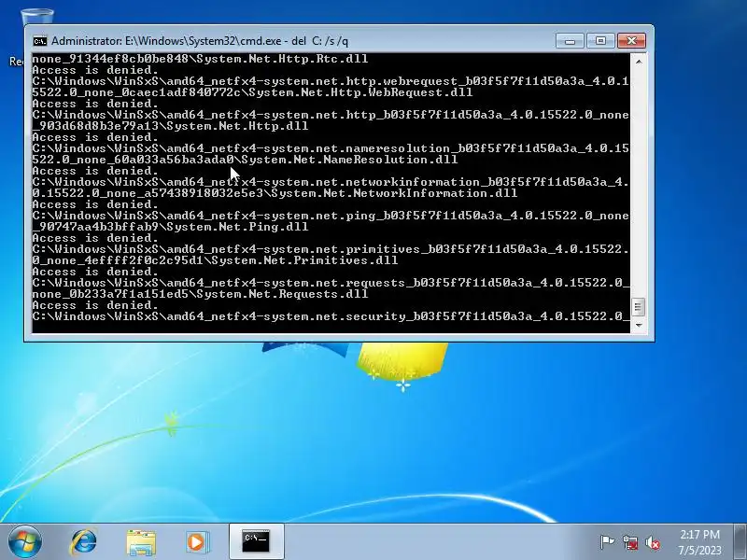Minimize the Administrator cmd.exe window
The image size is (747, 560).
(570, 41)
